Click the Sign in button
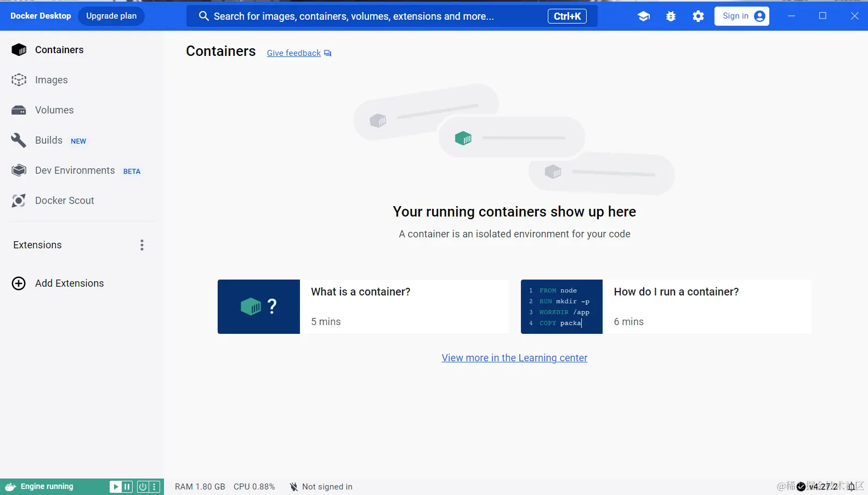Image resolution: width=868 pixels, height=495 pixels. tap(742, 16)
